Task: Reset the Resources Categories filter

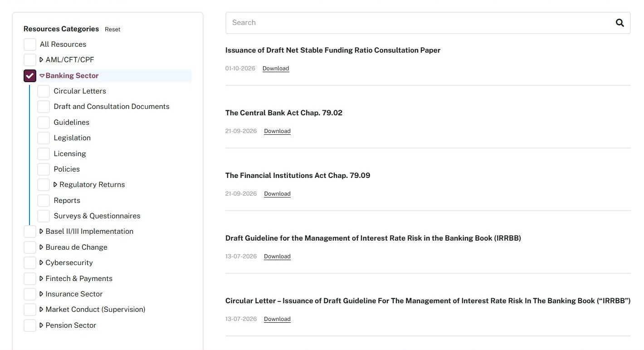Action: point(112,30)
